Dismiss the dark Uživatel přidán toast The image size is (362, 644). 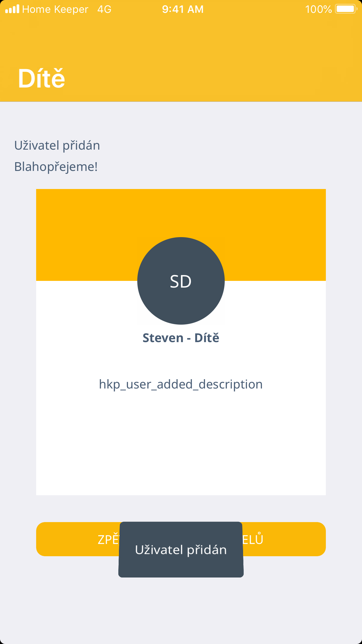coord(181,549)
